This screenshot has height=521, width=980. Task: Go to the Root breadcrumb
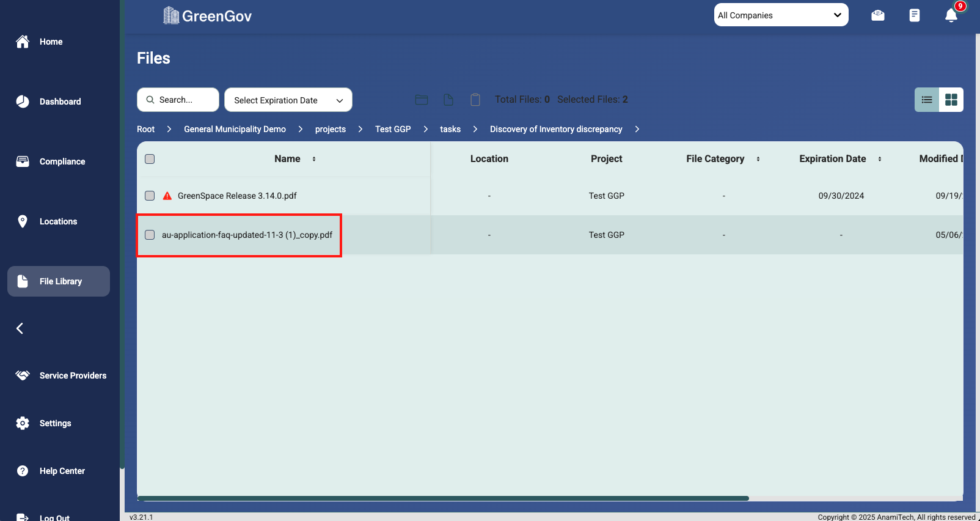point(146,129)
